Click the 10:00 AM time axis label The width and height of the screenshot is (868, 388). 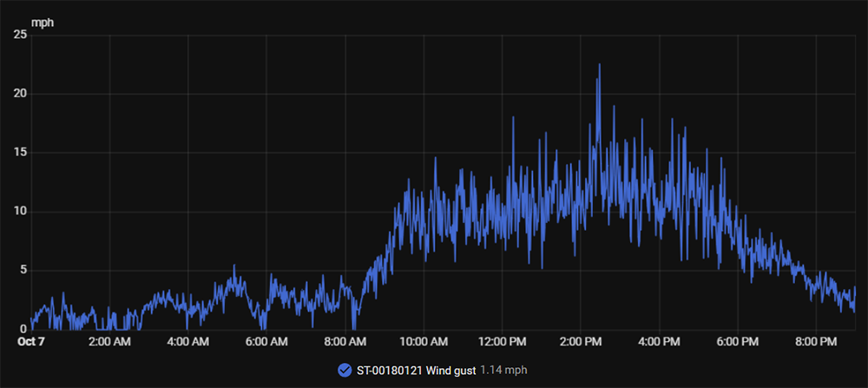pyautogui.click(x=424, y=343)
